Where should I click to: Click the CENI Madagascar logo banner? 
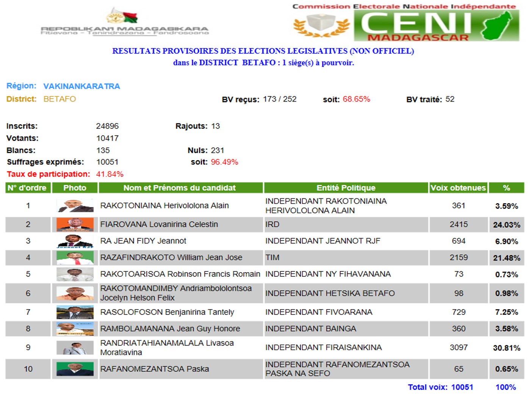click(406, 22)
